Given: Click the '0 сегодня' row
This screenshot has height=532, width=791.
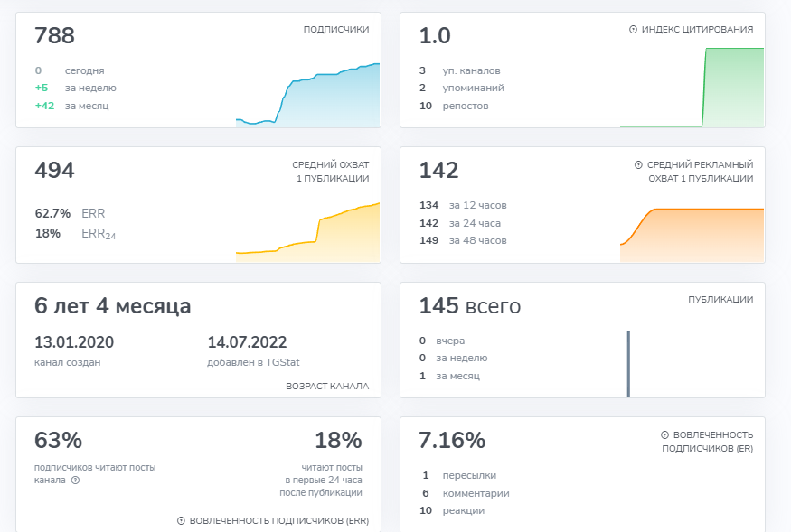Looking at the screenshot, I should (x=70, y=70).
